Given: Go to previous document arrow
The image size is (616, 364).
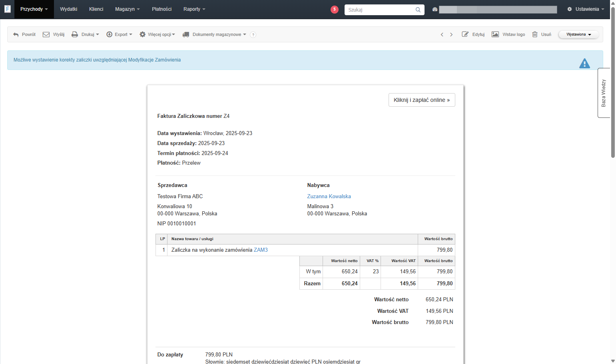Looking at the screenshot, I should (x=442, y=35).
